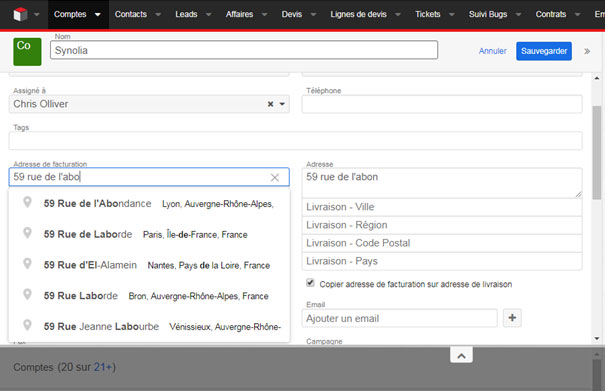Screen dimensions: 605x391
Task: Open the Comptes module tab
Action: pyautogui.click(x=70, y=14)
